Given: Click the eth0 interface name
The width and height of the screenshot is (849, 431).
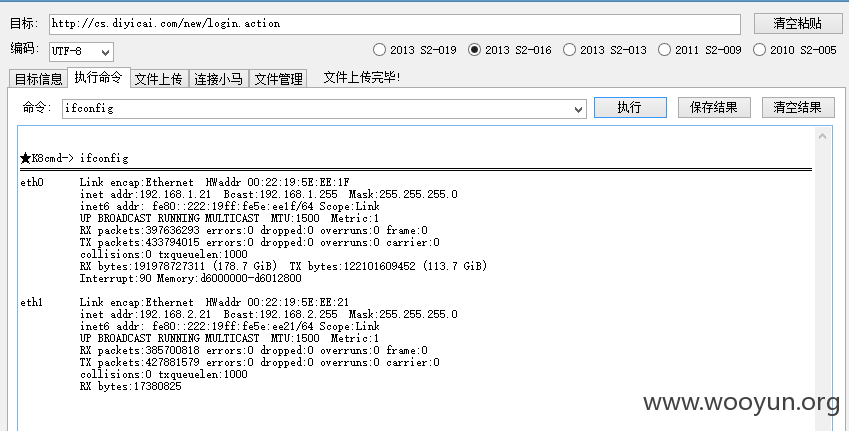Looking at the screenshot, I should point(31,182).
